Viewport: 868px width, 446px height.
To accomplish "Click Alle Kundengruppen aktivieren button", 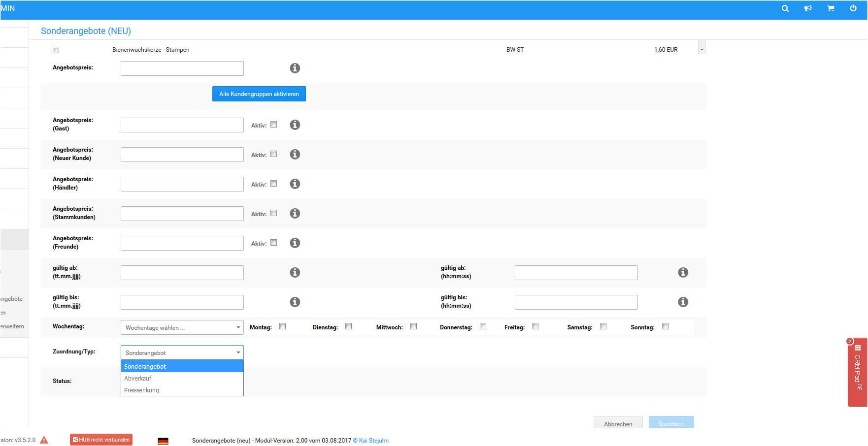I will coord(259,94).
